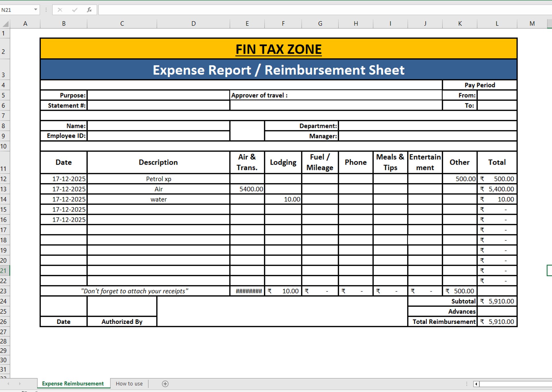Click the Total Reimbursement amount cell
552x392 pixels.
pos(497,322)
